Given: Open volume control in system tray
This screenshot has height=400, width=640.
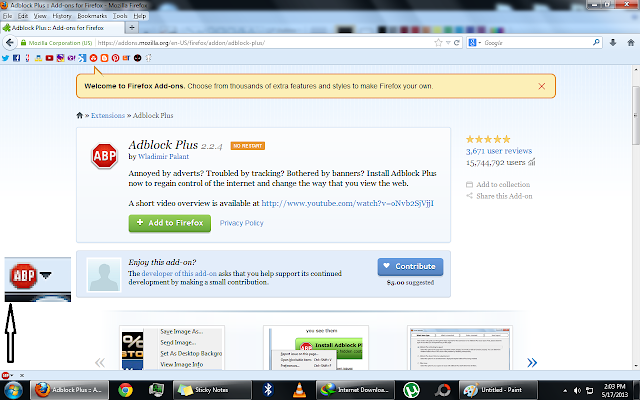Looking at the screenshot, I should pyautogui.click(x=577, y=391).
